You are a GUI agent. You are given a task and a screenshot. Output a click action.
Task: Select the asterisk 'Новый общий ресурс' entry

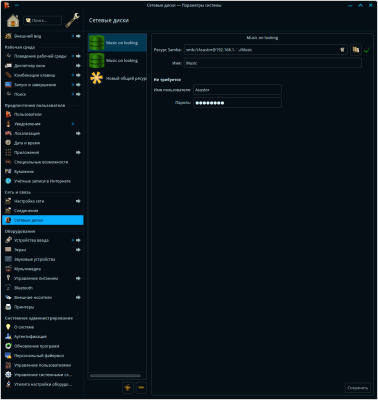[117, 78]
